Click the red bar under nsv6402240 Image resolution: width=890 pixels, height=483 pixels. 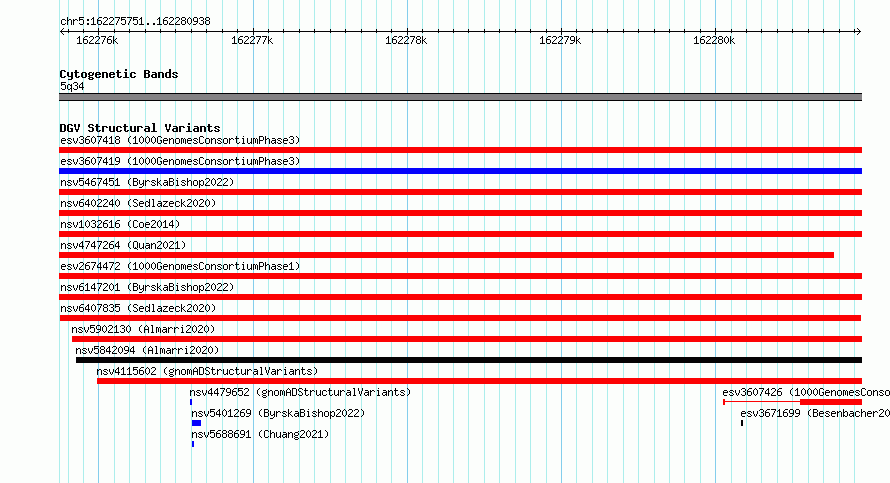click(460, 213)
